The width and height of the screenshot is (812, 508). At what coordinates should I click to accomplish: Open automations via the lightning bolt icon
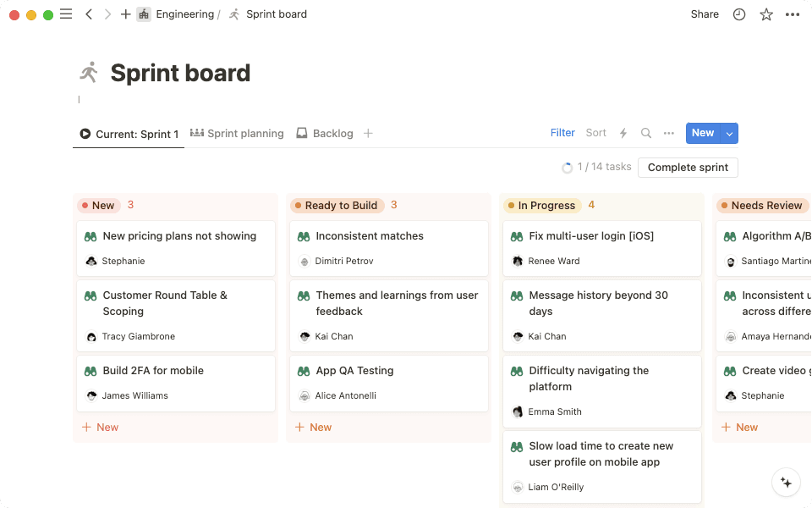pos(623,133)
